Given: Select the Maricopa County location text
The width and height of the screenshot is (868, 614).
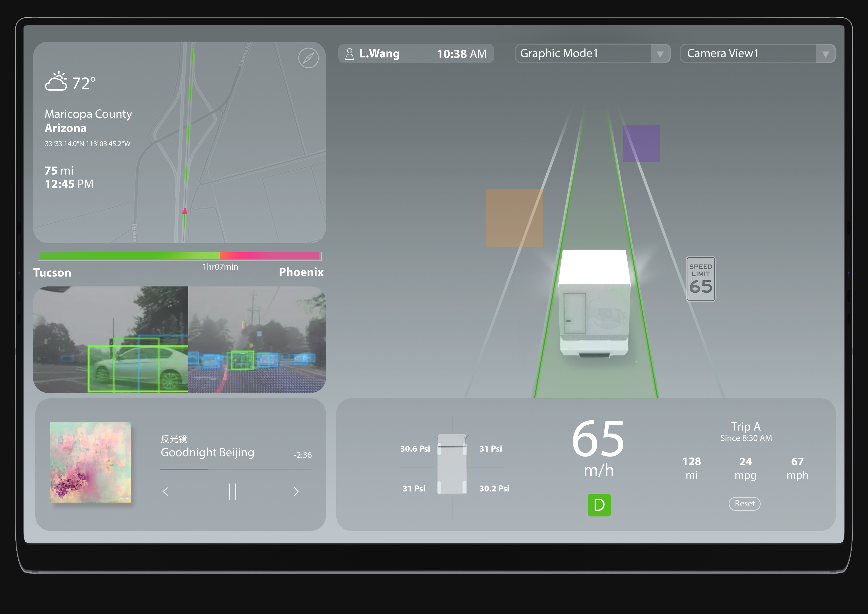Looking at the screenshot, I should (x=89, y=114).
